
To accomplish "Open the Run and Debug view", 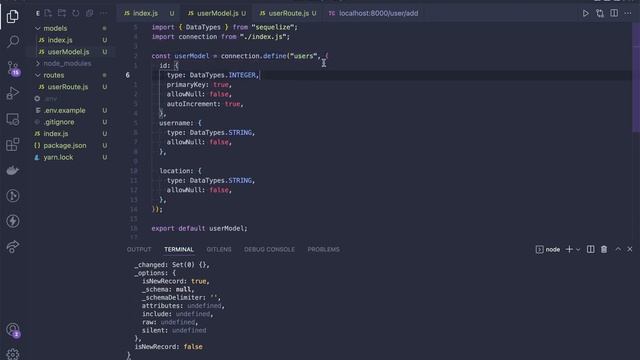I will pos(13,93).
